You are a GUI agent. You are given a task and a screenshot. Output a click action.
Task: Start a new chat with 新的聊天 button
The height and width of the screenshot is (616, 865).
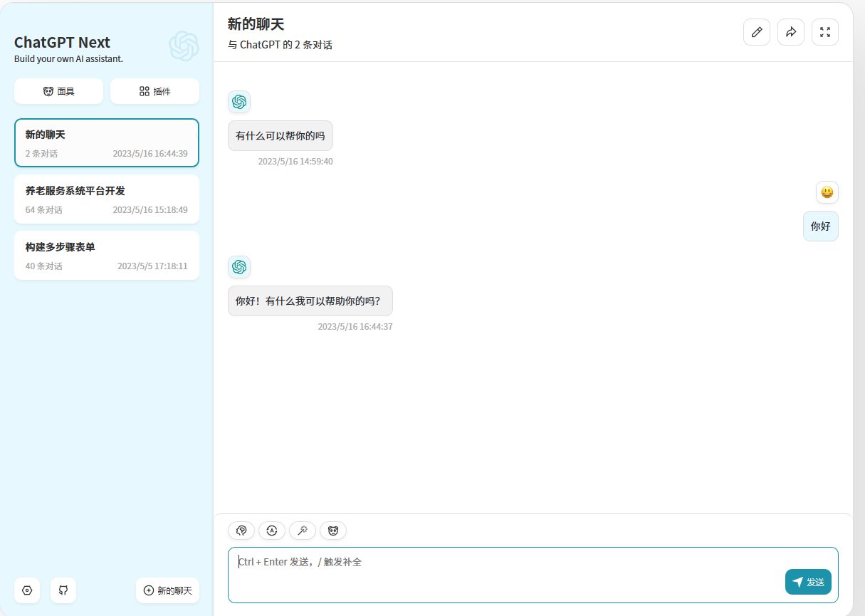pos(167,590)
